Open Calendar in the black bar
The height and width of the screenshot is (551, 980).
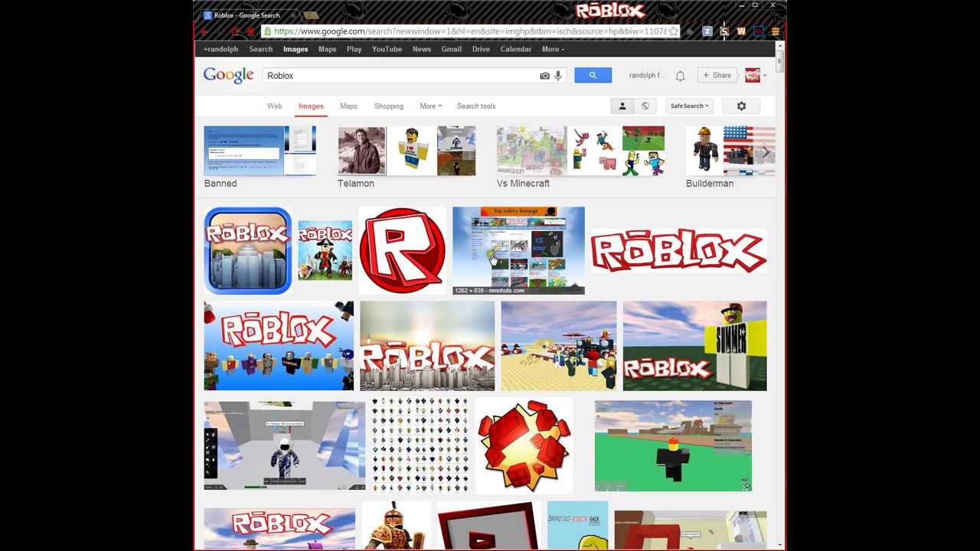[516, 49]
